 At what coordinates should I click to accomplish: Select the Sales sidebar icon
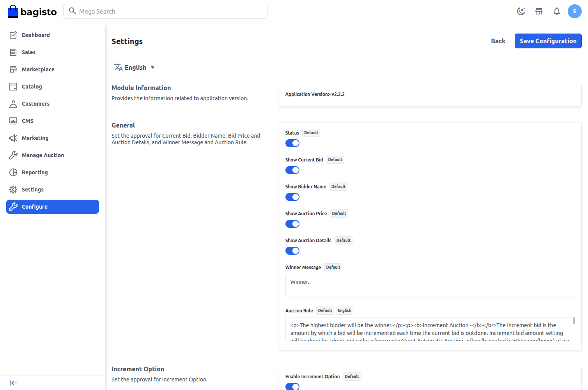pos(28,52)
